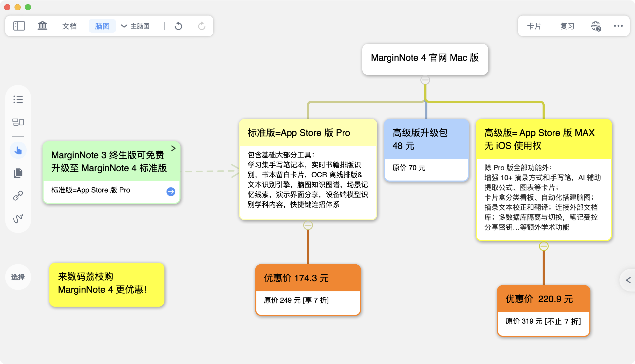Open the library building icon
635x364 pixels.
tap(42, 26)
